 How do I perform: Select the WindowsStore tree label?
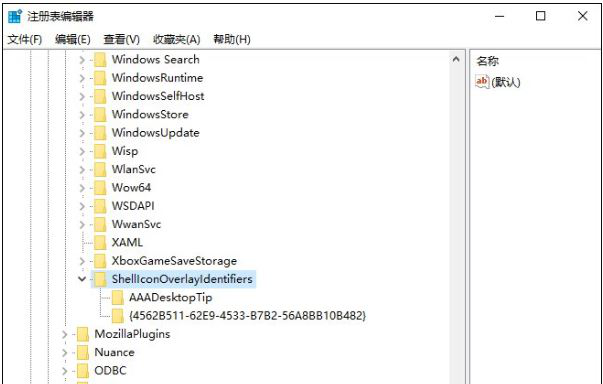[150, 115]
